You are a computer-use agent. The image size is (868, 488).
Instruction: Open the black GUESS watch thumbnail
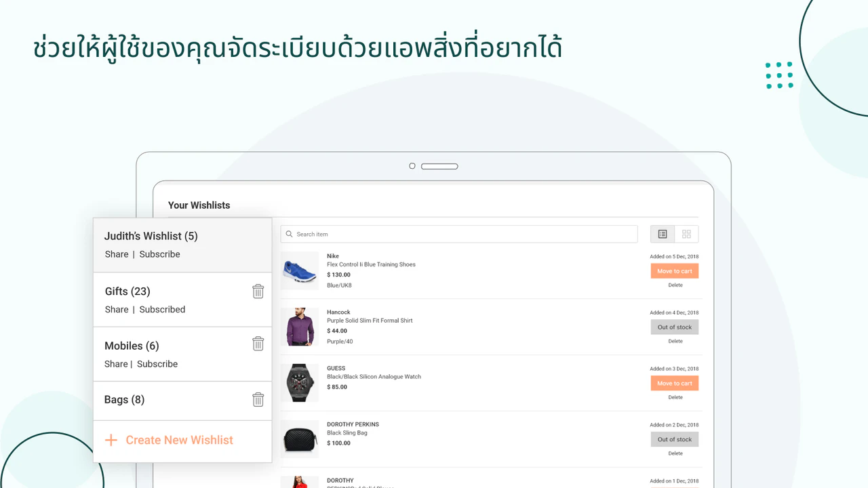[x=300, y=383]
